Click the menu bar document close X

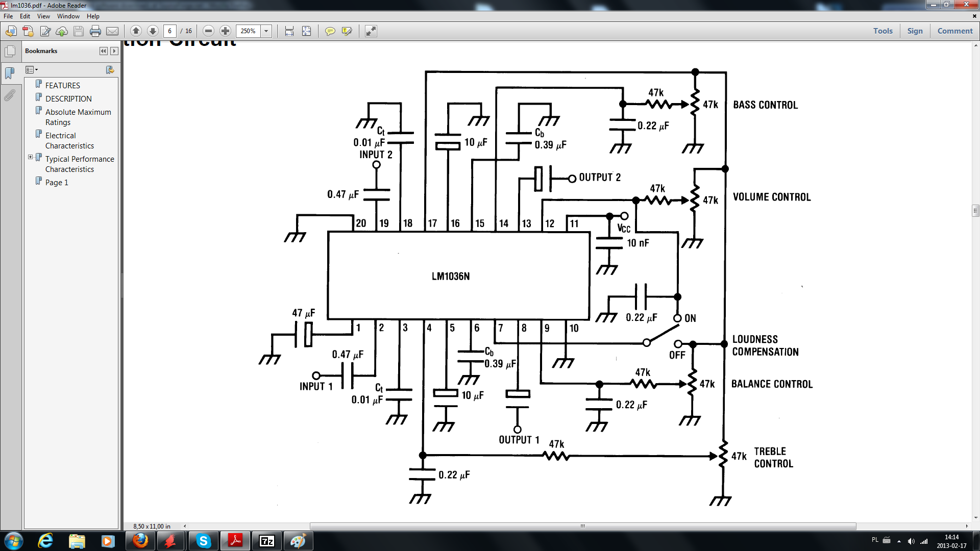(974, 16)
